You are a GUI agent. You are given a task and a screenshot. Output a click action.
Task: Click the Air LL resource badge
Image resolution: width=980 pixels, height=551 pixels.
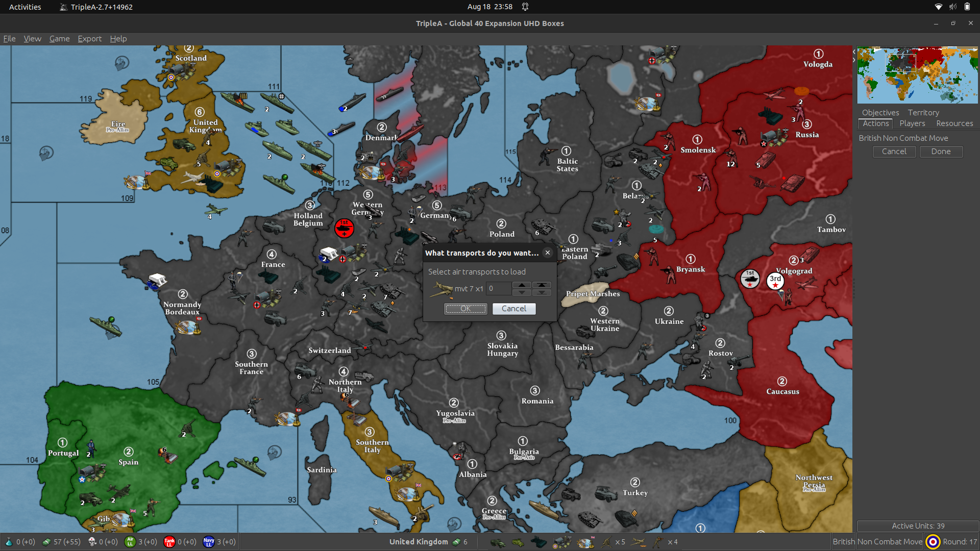coord(130,542)
